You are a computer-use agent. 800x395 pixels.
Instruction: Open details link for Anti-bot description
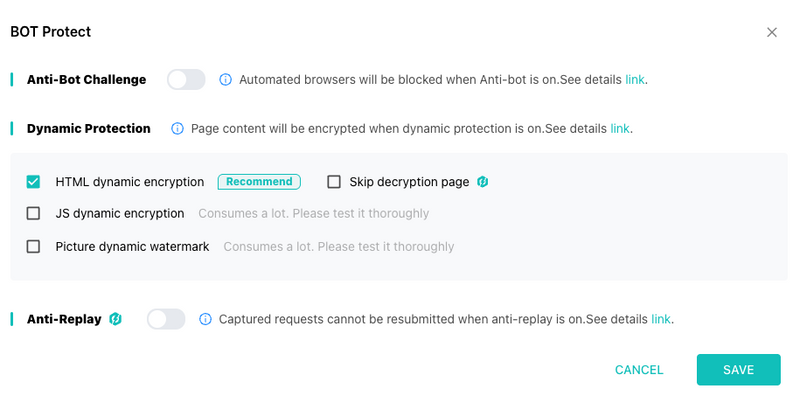point(635,80)
